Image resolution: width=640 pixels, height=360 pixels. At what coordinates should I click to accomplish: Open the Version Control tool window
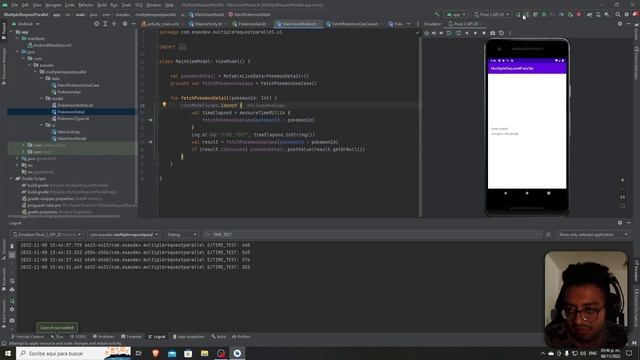(x=27, y=337)
